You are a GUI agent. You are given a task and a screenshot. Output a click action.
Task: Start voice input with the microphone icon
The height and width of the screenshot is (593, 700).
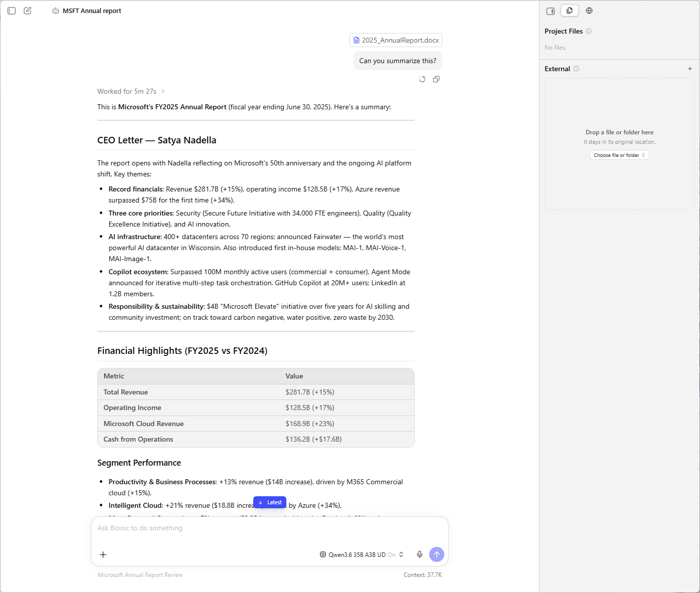(x=420, y=554)
